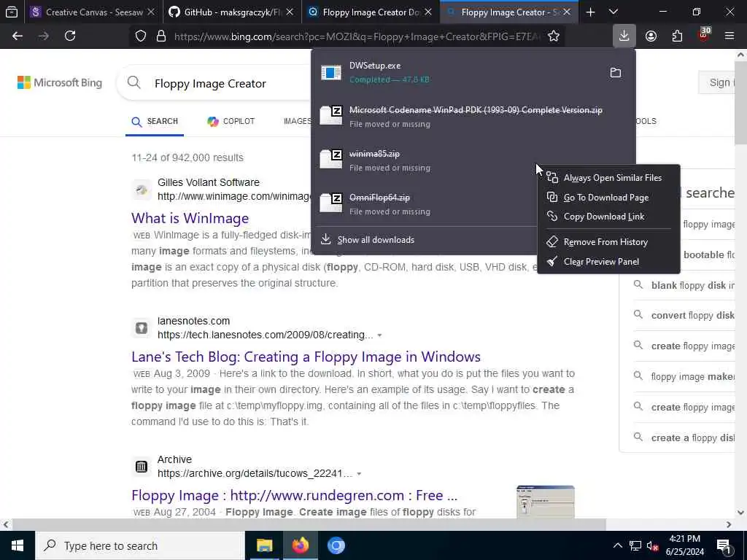Viewport: 747px width, 560px height.
Task: Open the Firefox account icon
Action: click(651, 36)
